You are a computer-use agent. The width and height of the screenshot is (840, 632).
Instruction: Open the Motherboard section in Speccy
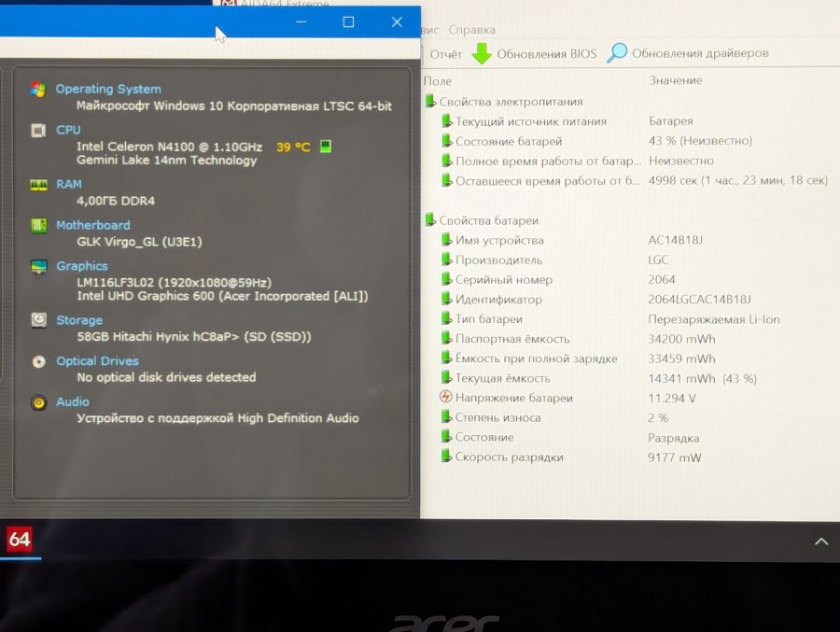[93, 225]
